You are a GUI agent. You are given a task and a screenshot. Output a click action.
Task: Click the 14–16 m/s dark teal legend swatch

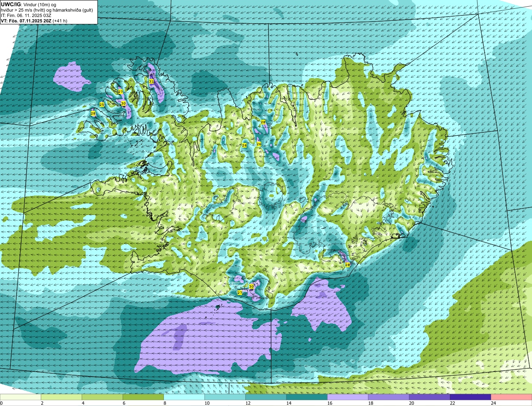tap(307, 397)
